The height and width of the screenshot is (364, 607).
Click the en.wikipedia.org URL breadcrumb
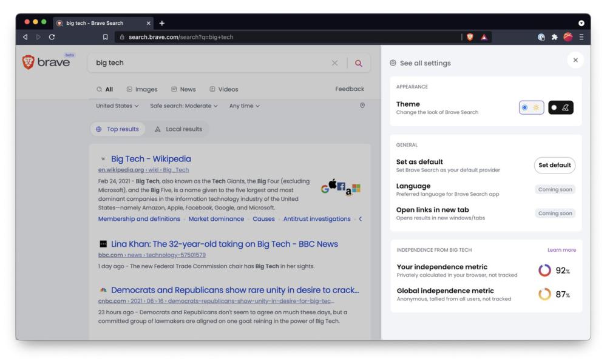[x=144, y=170]
